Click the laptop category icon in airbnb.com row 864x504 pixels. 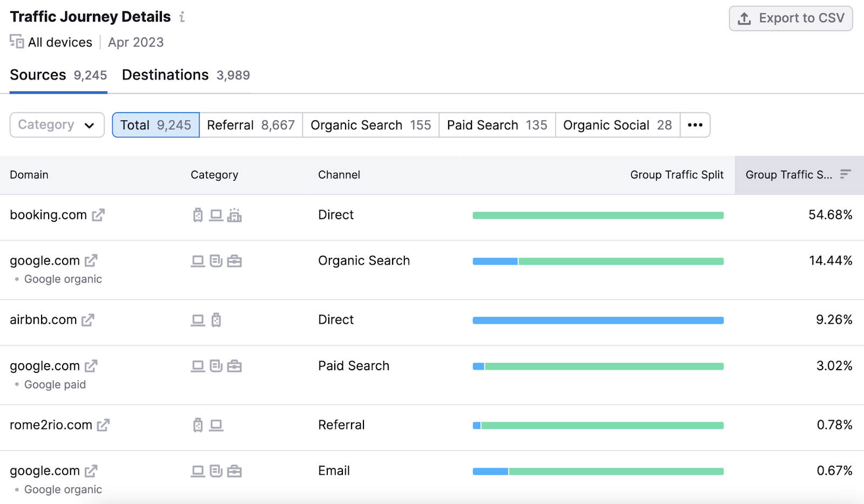tap(198, 321)
